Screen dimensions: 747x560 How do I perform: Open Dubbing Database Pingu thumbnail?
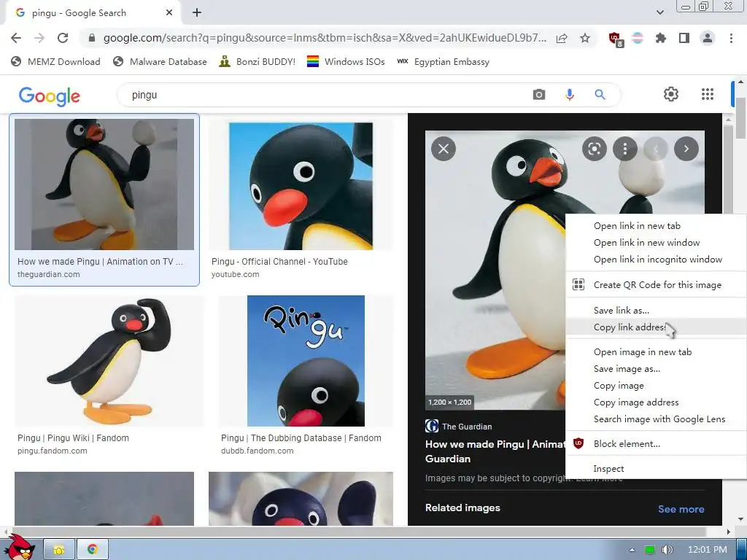tap(306, 361)
